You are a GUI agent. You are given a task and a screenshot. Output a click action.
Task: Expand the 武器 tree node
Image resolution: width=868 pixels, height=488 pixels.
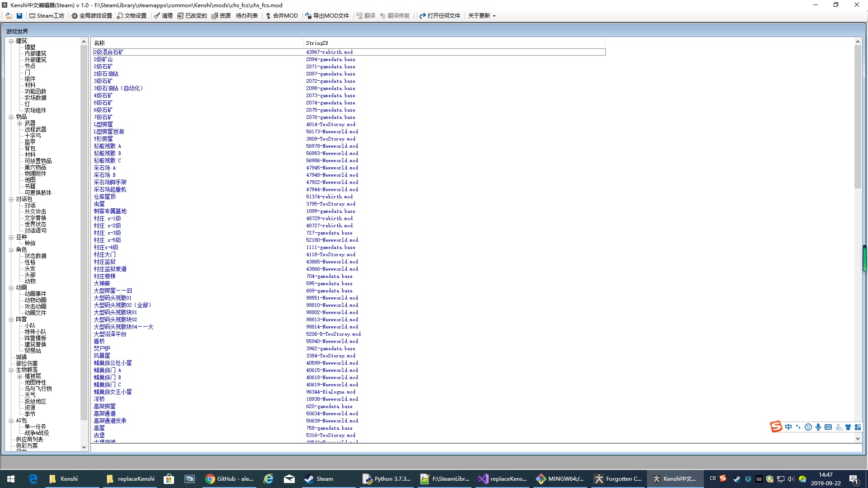(19, 123)
